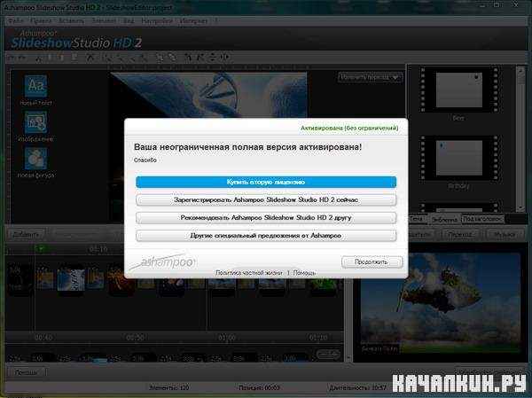Open the 'Элемент' menu in the main window

(104, 21)
